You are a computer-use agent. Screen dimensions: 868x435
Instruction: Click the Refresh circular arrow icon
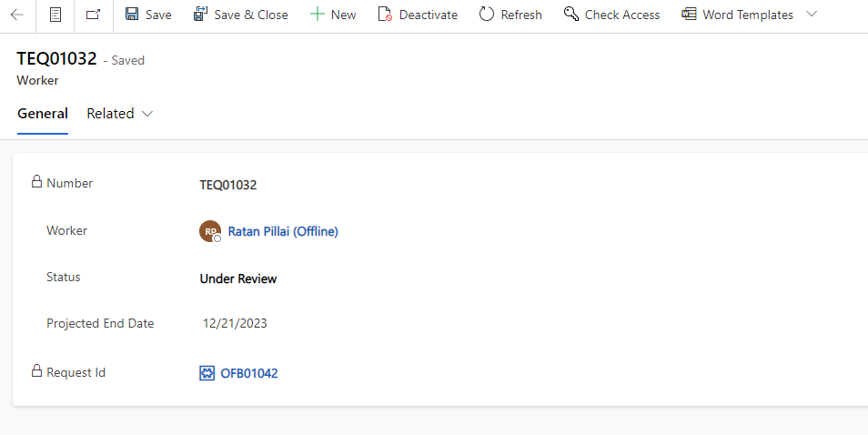coord(487,15)
